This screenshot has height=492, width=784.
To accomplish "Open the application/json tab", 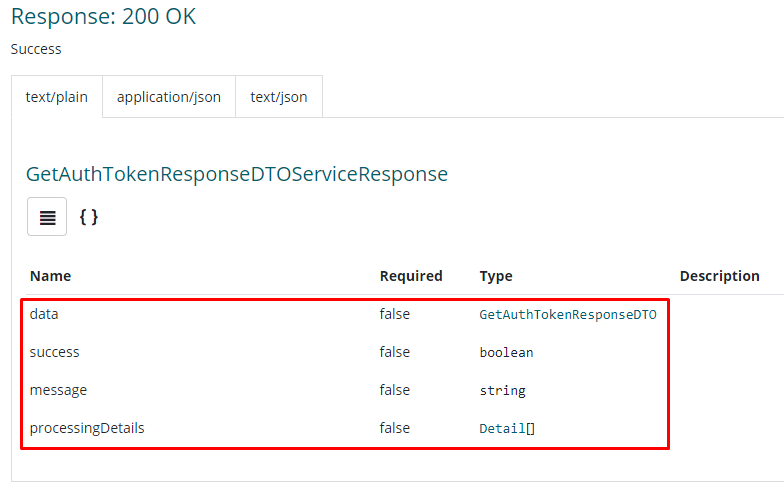I will click(169, 97).
